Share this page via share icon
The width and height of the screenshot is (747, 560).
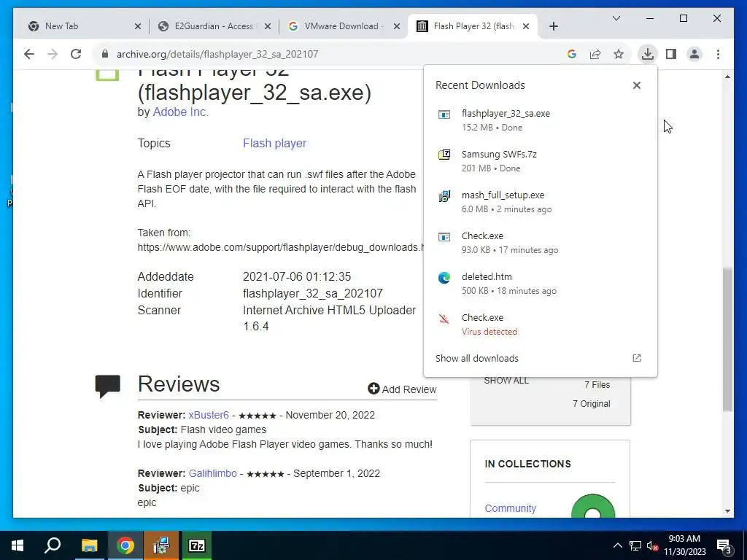pyautogui.click(x=595, y=54)
